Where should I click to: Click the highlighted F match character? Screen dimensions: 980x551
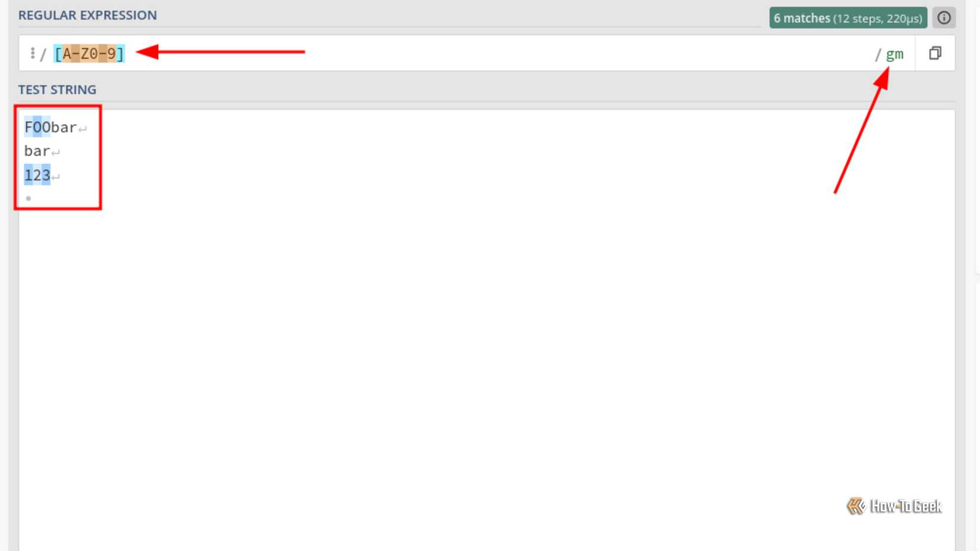[x=29, y=127]
